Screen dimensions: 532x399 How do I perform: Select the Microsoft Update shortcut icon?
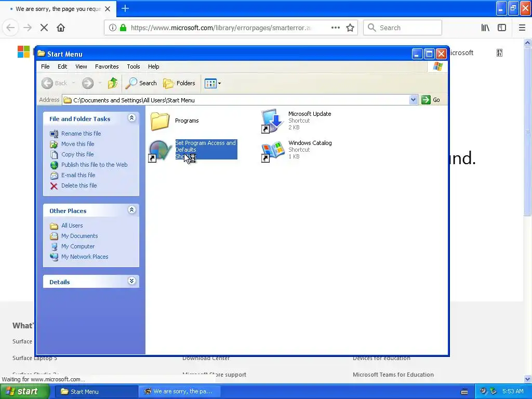coord(272,121)
